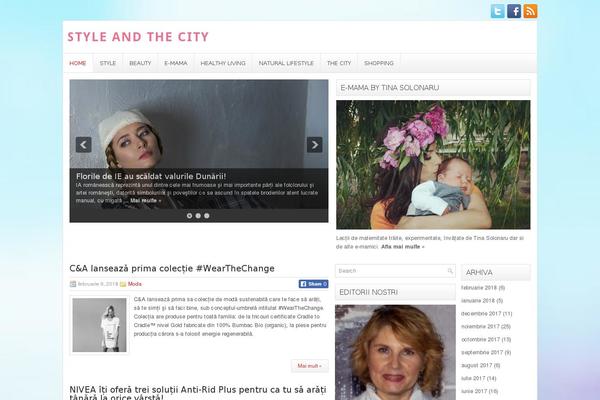The height and width of the screenshot is (400, 600).
Task: Select the first slider dot
Action: pyautogui.click(x=189, y=216)
